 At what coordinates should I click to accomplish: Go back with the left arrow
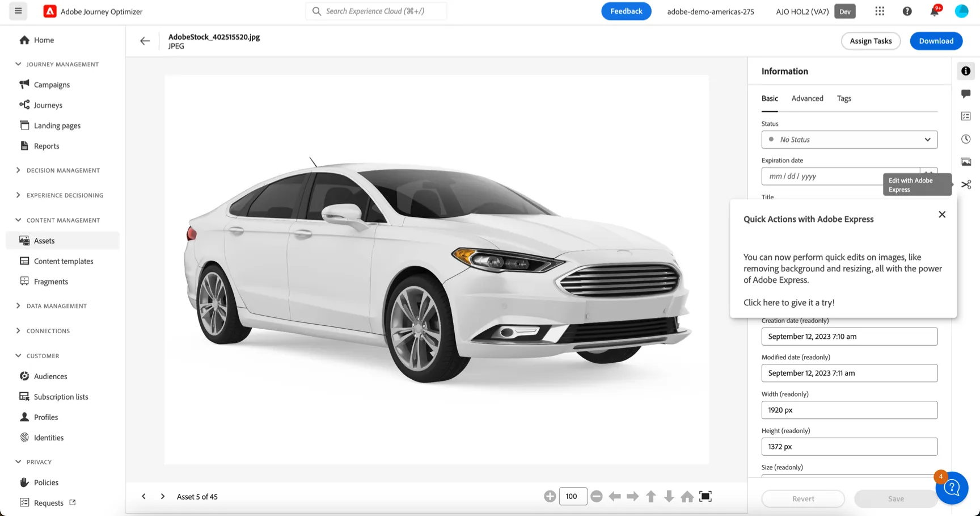[145, 41]
